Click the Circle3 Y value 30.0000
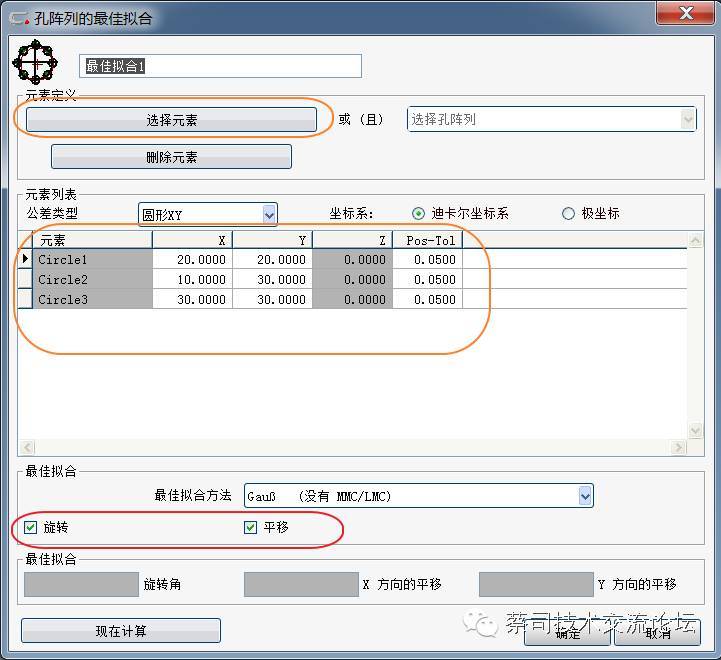The height and width of the screenshot is (660, 721). pos(272,299)
